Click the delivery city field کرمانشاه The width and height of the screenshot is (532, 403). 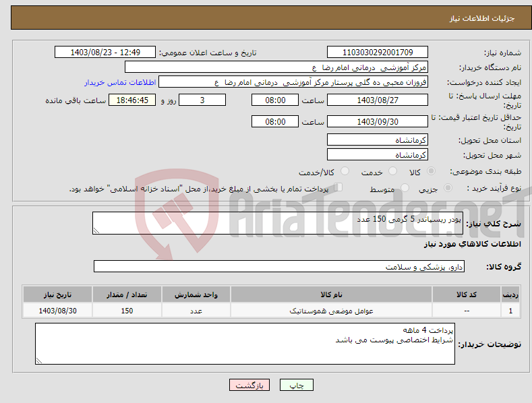[378, 155]
